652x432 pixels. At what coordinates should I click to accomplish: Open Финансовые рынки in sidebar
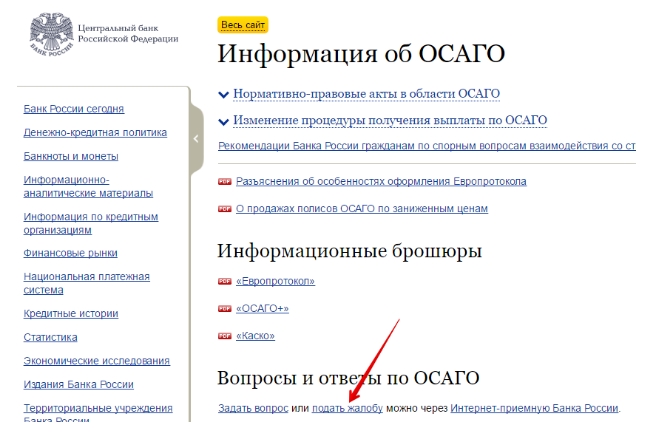coord(70,253)
